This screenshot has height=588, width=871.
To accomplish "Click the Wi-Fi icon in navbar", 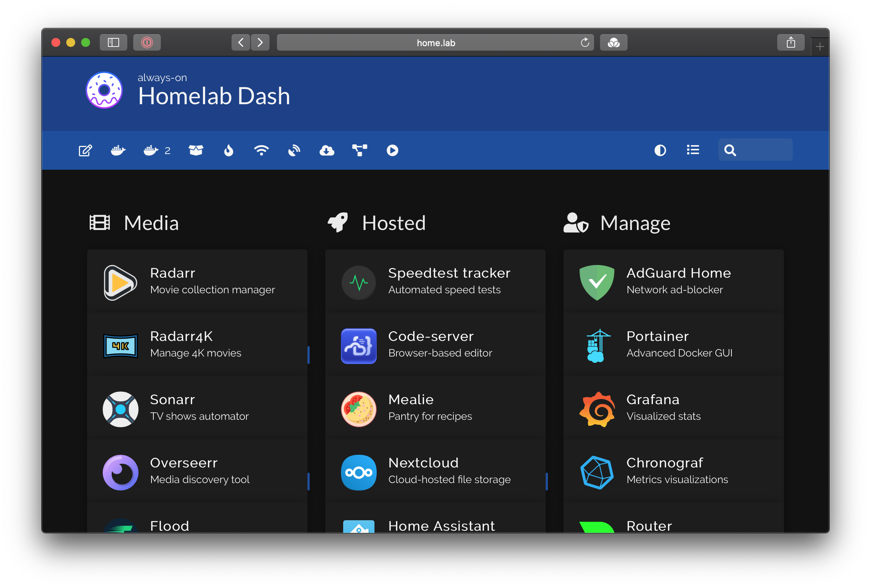I will point(261,150).
